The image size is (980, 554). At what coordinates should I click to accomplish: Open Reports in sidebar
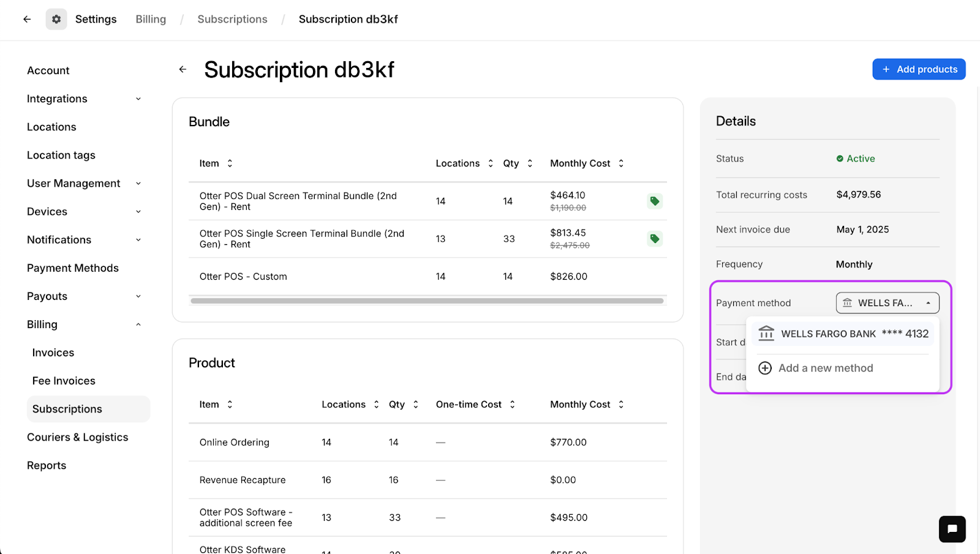pos(47,465)
